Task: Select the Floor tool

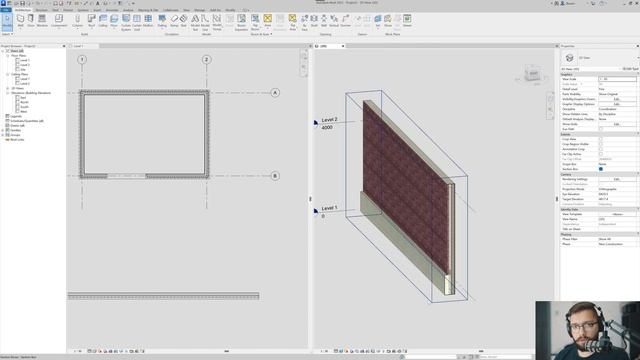Action: click(114, 21)
